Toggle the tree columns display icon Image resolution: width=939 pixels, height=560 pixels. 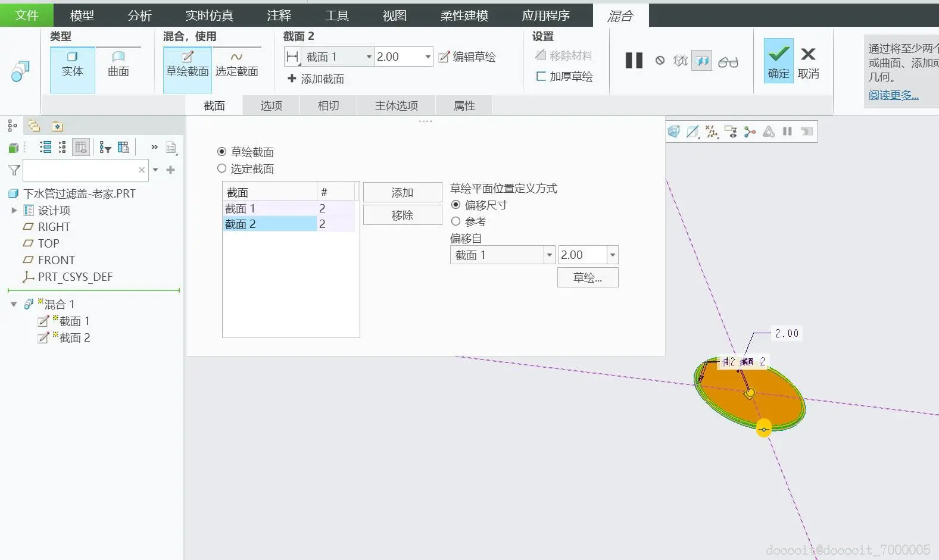click(81, 147)
